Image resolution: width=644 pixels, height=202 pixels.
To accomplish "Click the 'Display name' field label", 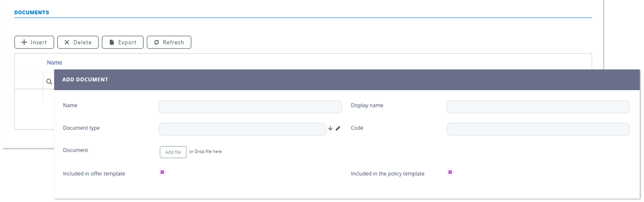I will point(367,105).
